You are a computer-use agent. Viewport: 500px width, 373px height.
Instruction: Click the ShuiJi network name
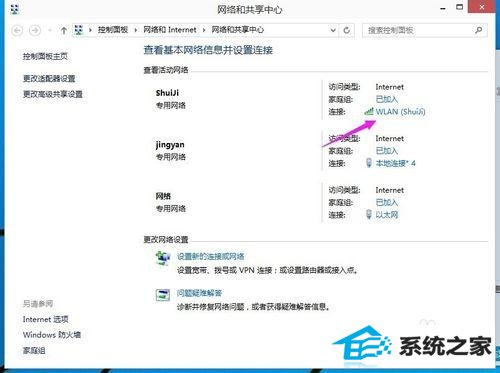point(167,93)
